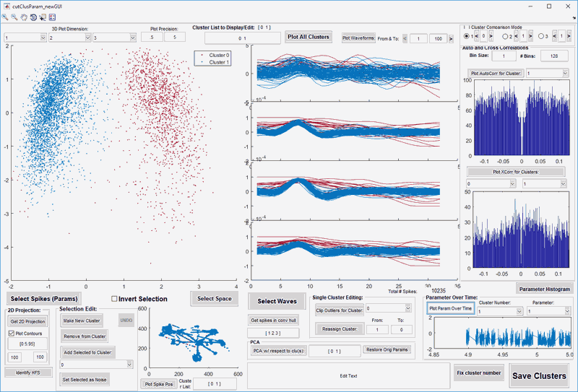Click the Parameter Histogram button
This screenshot has width=578, height=392.
pos(545,289)
